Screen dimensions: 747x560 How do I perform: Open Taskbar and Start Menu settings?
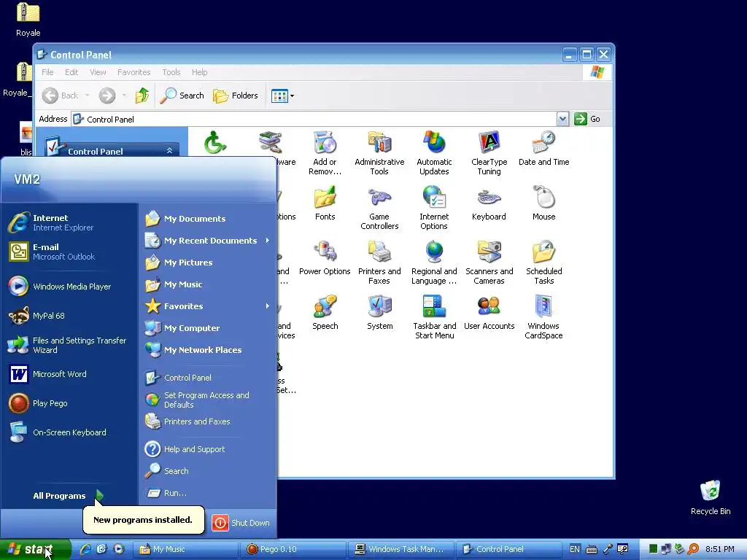(434, 317)
